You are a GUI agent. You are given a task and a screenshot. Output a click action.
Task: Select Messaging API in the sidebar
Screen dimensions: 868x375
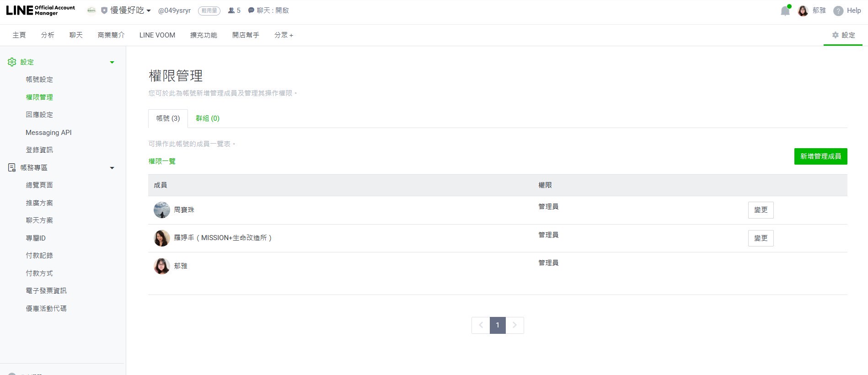48,133
